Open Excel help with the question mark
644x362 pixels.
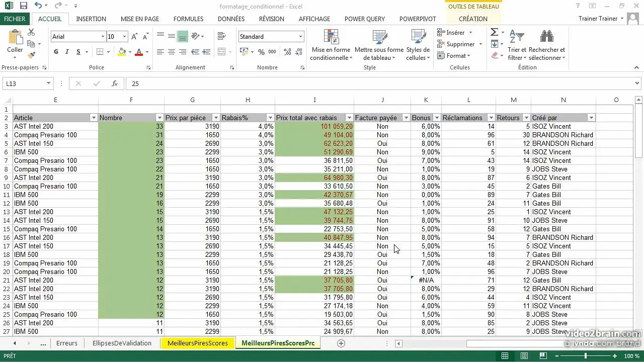[578, 6]
